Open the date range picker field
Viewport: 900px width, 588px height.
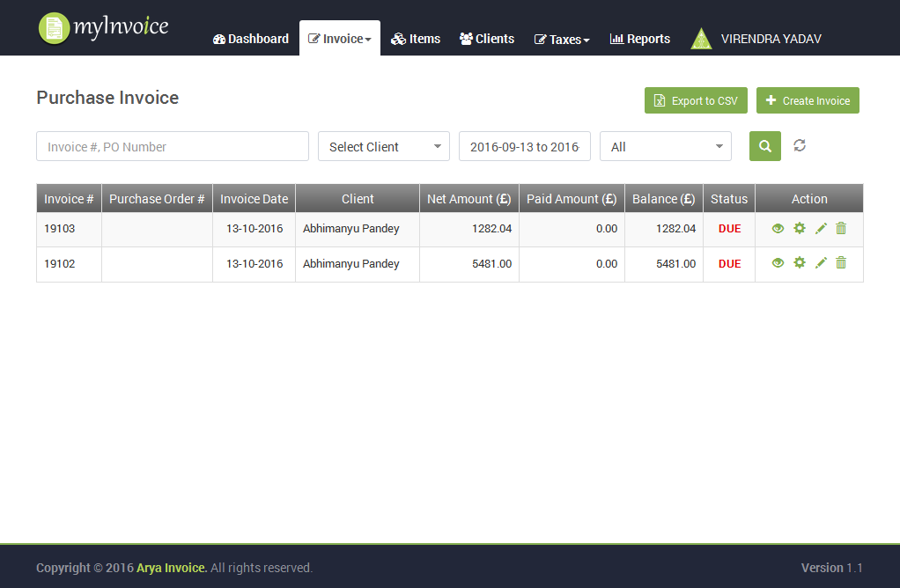coord(525,147)
